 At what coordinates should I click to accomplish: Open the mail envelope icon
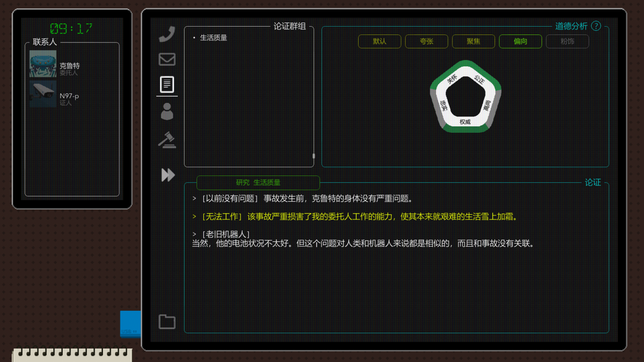[167, 59]
